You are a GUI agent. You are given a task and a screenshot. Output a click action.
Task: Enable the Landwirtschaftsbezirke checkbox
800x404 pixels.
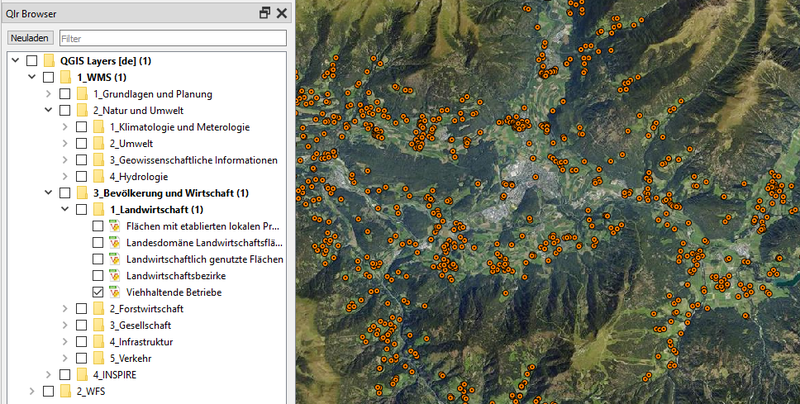[x=97, y=275]
